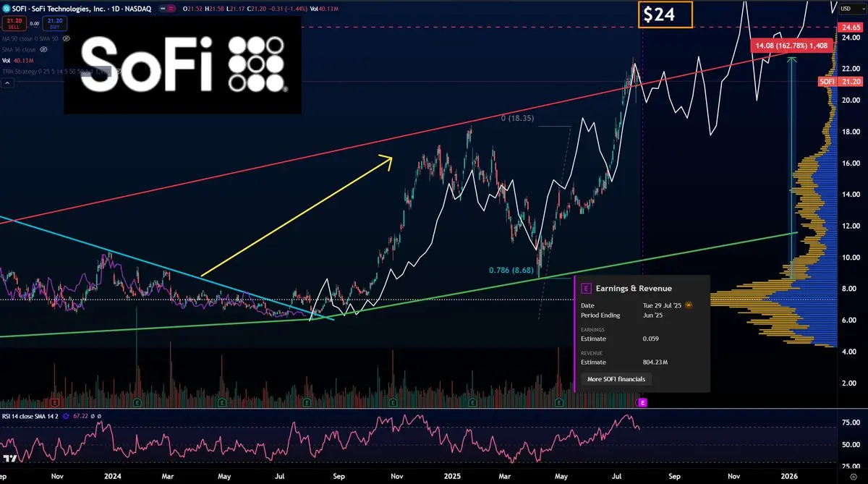
Task: Click the TradingView logo in RSI pane
Action: (10, 460)
